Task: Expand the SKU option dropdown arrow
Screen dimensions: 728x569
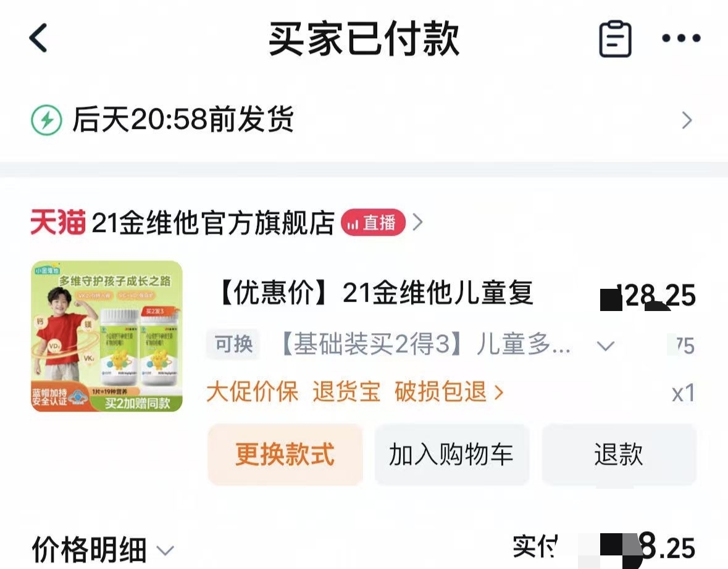Action: (x=605, y=346)
